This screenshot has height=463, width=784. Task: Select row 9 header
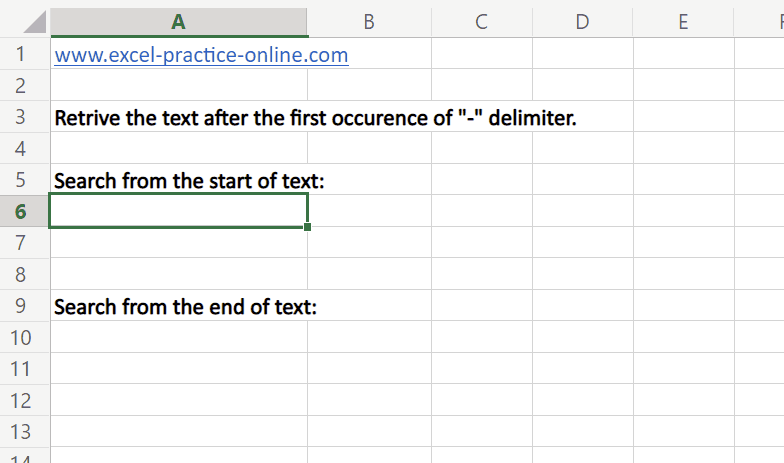tap(24, 306)
